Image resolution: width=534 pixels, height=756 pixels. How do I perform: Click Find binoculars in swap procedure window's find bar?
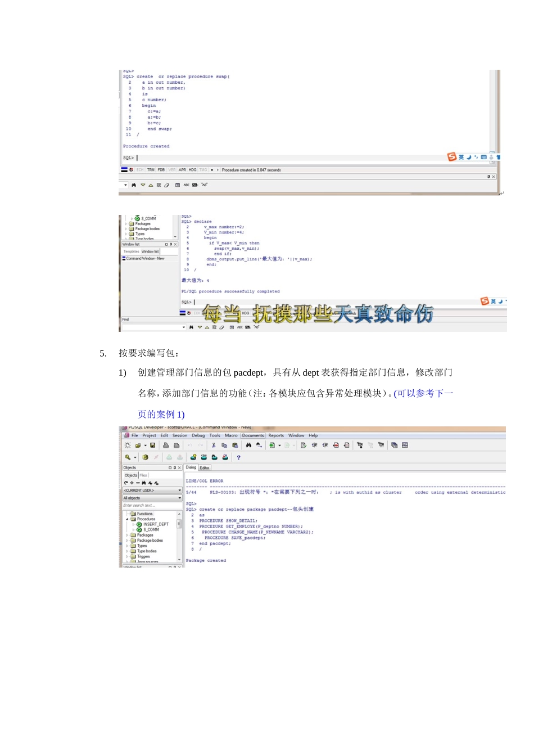point(134,184)
